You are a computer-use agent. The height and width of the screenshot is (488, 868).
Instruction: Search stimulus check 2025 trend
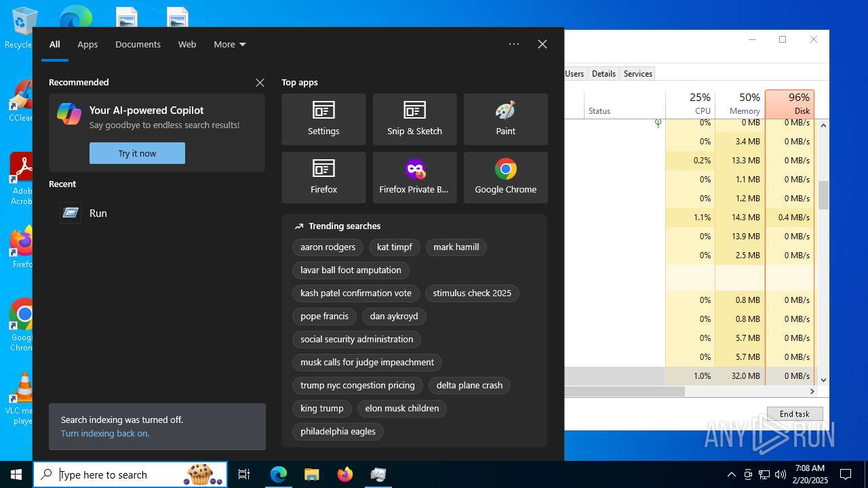pyautogui.click(x=472, y=293)
